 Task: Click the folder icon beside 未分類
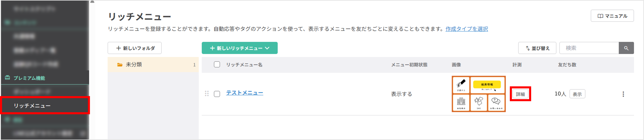pos(120,65)
